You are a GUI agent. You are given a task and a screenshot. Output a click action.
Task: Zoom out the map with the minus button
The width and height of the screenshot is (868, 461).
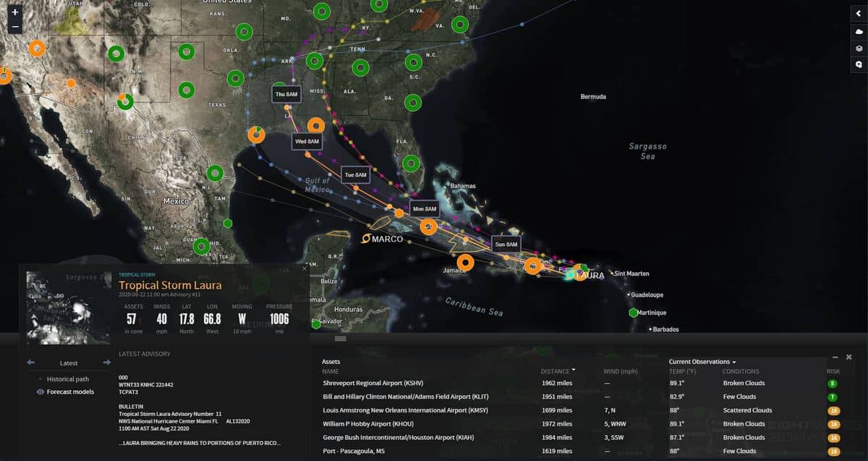(x=15, y=28)
